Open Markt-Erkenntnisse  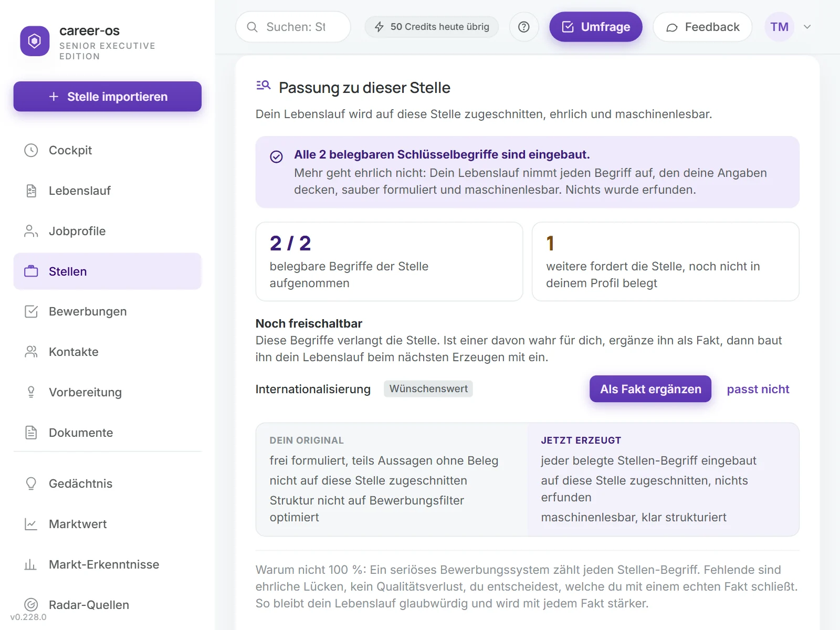pos(108,564)
